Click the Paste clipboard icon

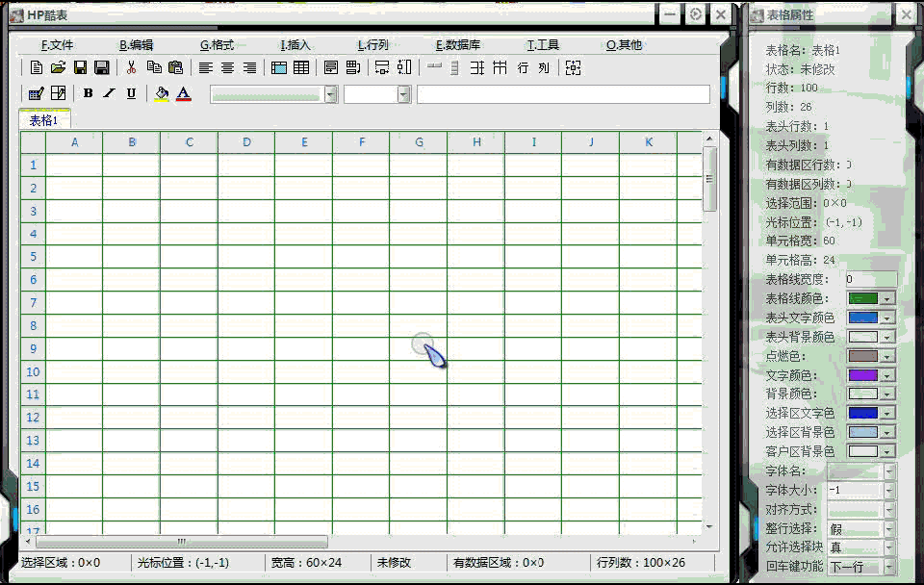[175, 67]
